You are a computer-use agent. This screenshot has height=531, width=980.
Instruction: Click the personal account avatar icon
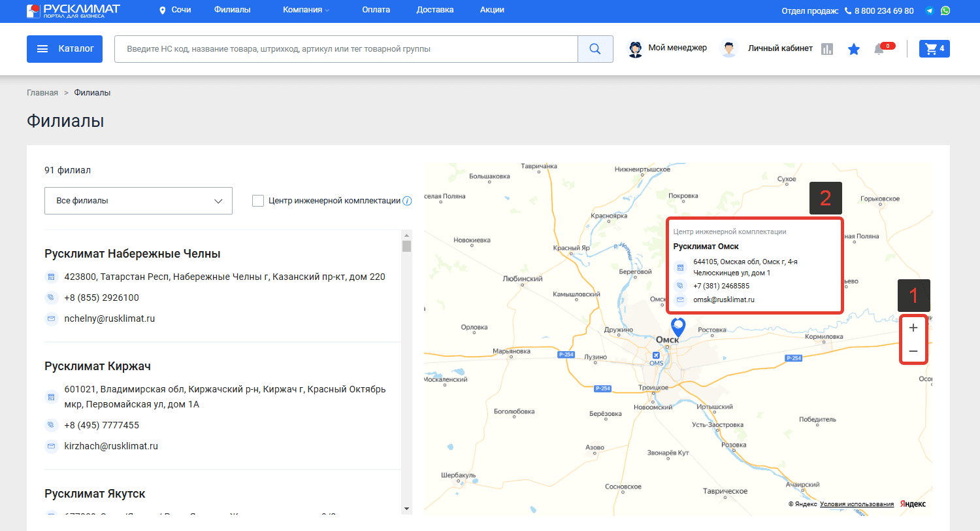[728, 49]
